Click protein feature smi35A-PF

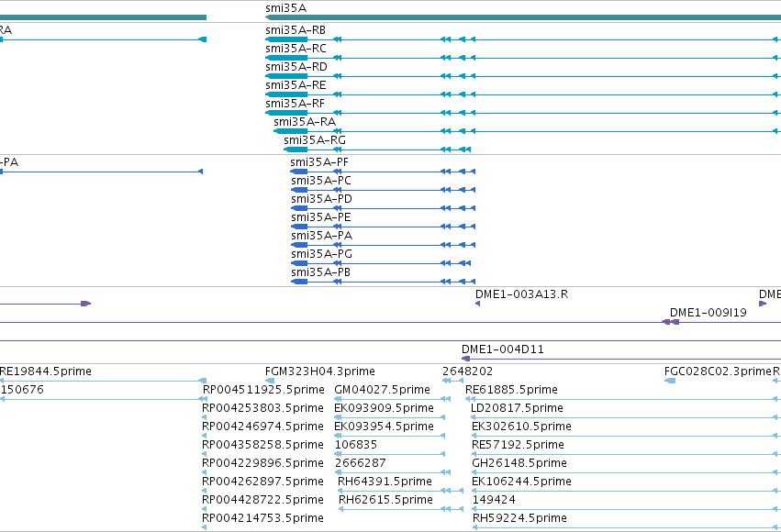point(319,162)
